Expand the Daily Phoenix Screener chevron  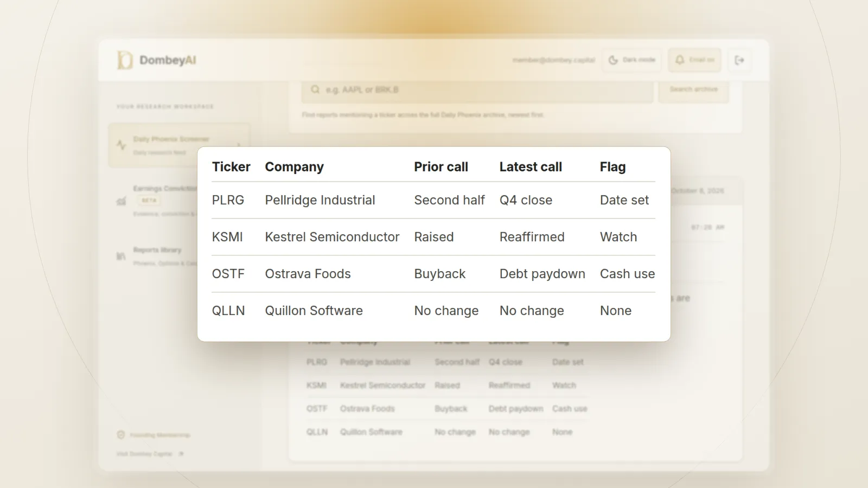[239, 145]
